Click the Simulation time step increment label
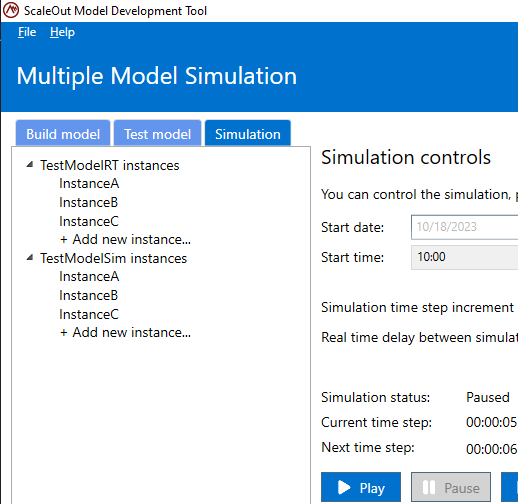The height and width of the screenshot is (504, 518). click(x=417, y=308)
